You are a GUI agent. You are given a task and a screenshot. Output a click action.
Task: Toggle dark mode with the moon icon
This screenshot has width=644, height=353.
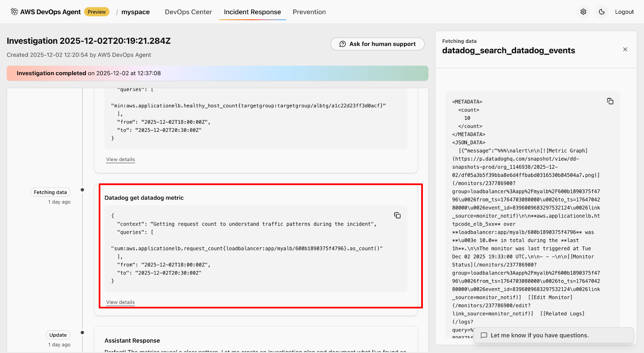[602, 12]
